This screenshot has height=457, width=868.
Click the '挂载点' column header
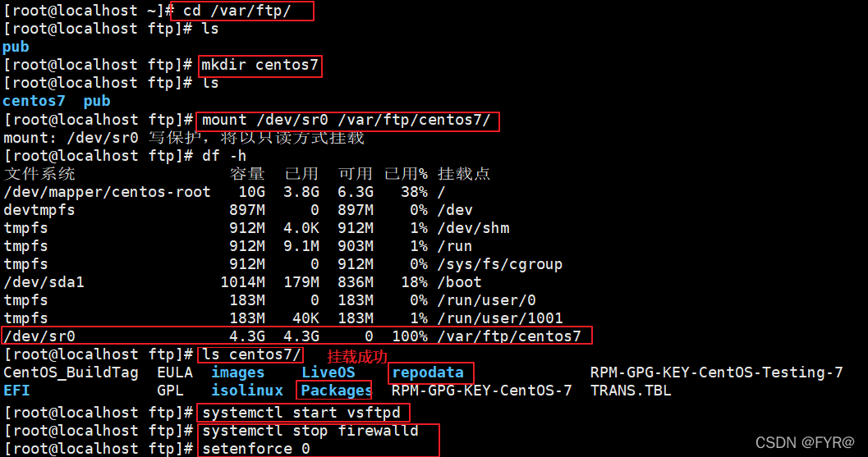[464, 174]
